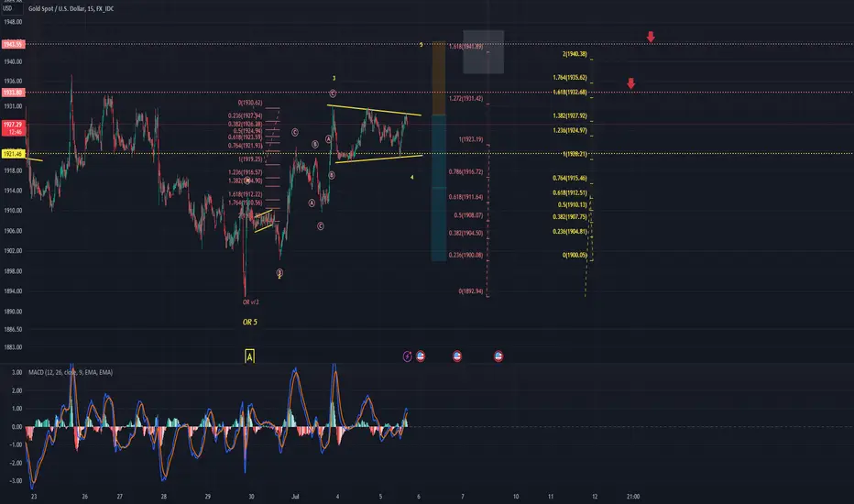The height and width of the screenshot is (504, 854).
Task: Select the 1.272(1931.42) Fibonacci level
Action: tap(465, 99)
